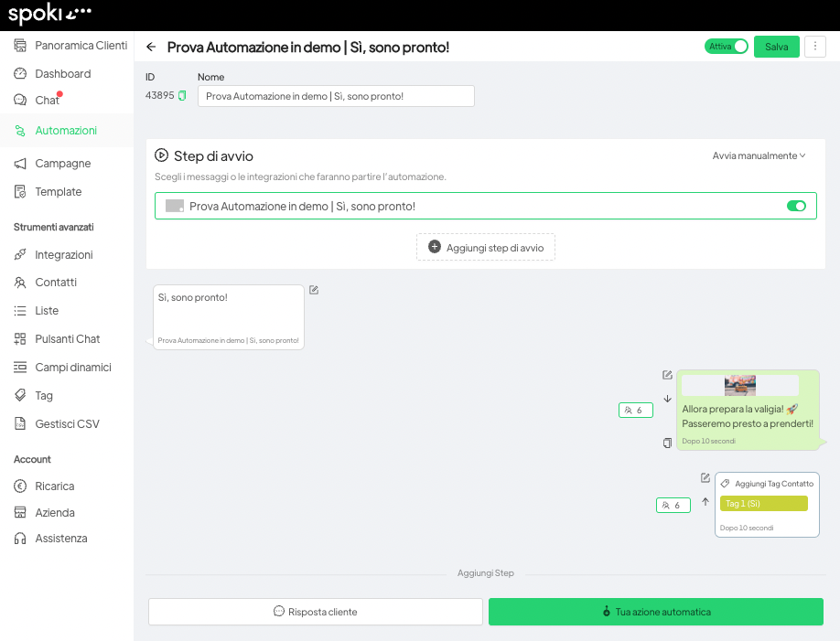Click the Nome text input field
The width and height of the screenshot is (840, 641).
click(x=336, y=96)
